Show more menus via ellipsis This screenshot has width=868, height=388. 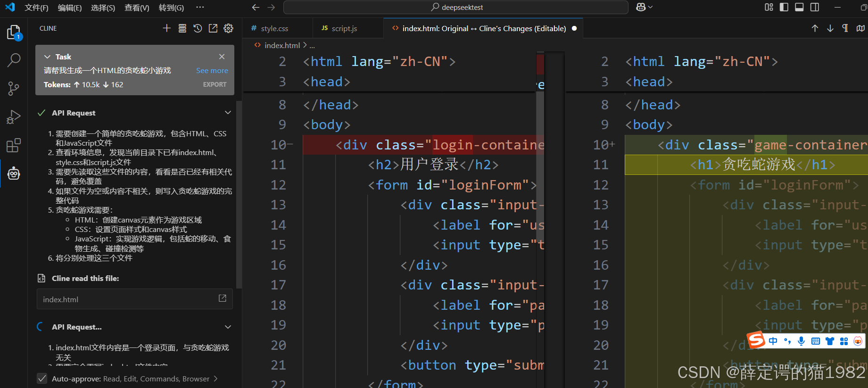coord(200,7)
